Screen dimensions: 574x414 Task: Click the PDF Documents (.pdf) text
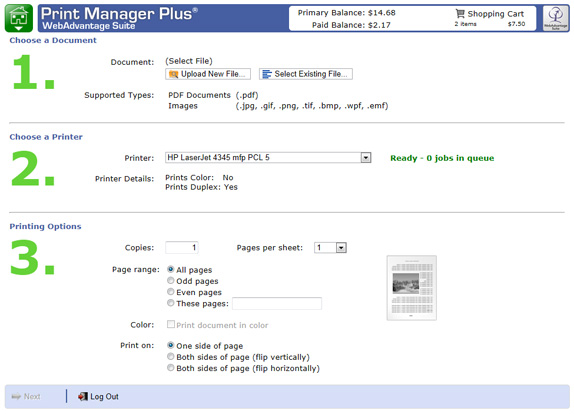[x=213, y=95]
